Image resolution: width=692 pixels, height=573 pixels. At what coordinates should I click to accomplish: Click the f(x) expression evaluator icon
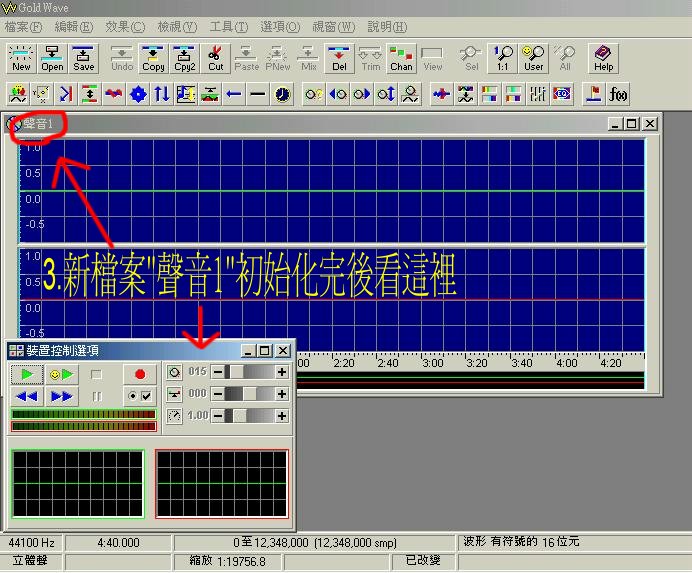(x=618, y=95)
